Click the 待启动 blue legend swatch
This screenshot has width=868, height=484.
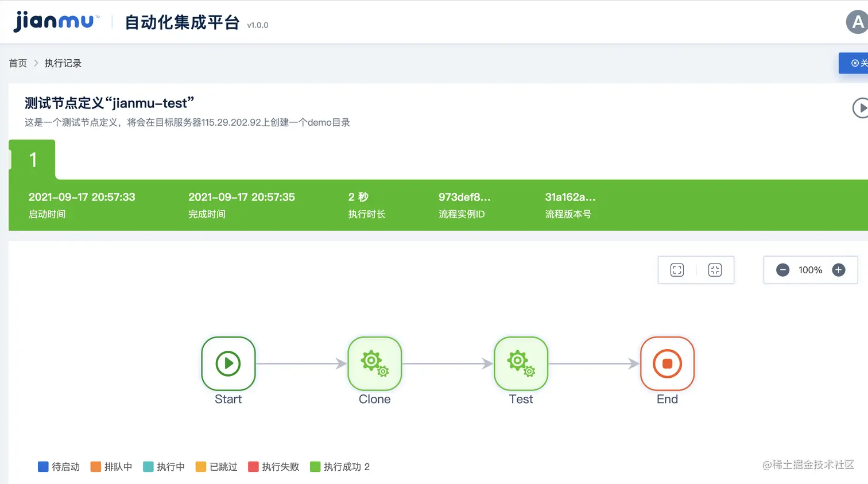[x=43, y=467]
